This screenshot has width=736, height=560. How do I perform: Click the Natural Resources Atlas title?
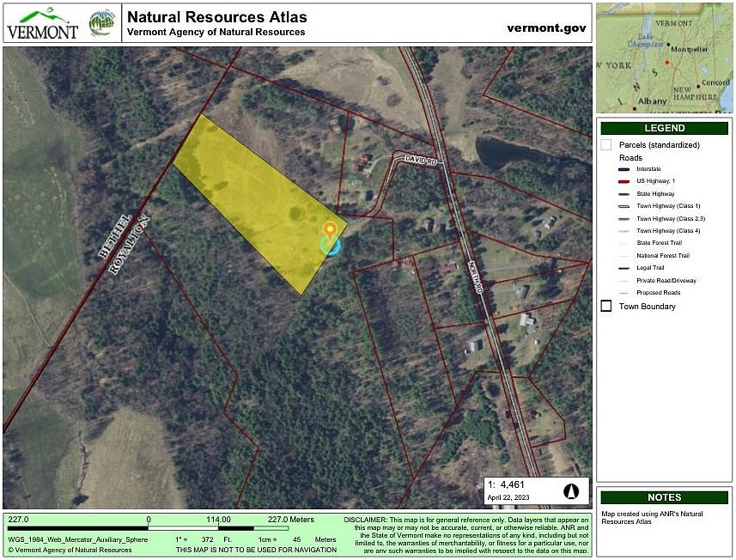216,17
